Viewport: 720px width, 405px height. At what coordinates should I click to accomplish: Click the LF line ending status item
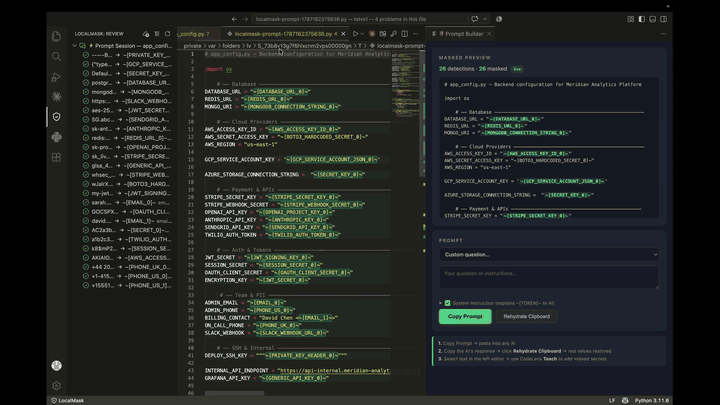[x=612, y=400]
